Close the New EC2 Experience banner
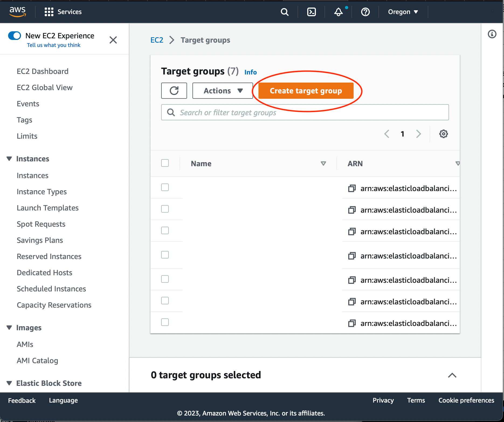Image resolution: width=504 pixels, height=422 pixels. click(x=113, y=40)
